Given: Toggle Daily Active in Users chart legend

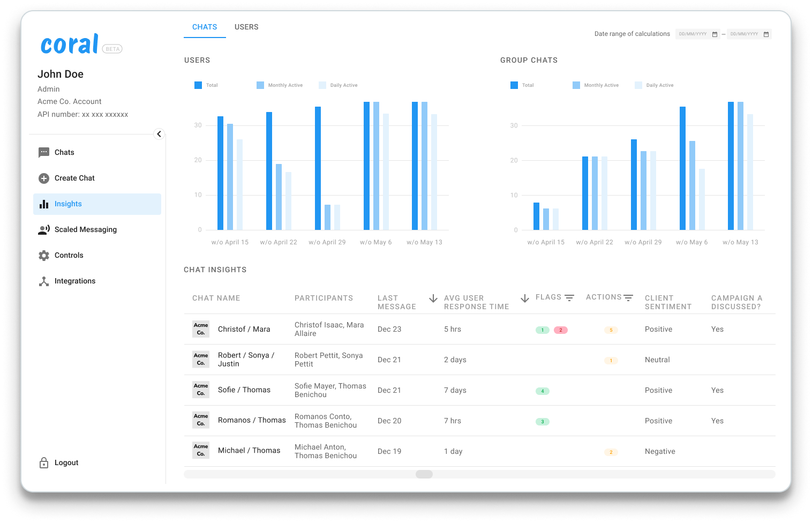Looking at the screenshot, I should (x=338, y=85).
